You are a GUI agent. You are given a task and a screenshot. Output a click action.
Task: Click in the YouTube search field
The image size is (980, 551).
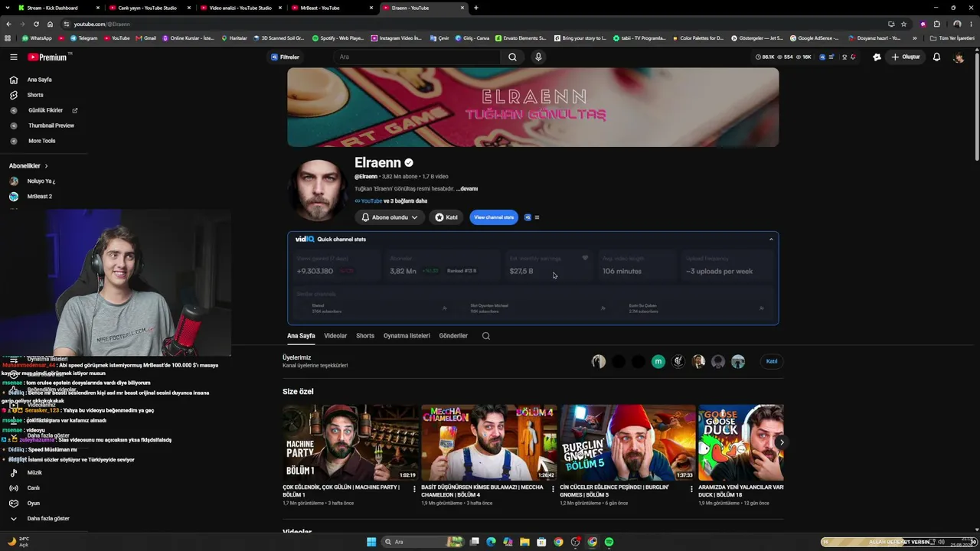pyautogui.click(x=418, y=57)
